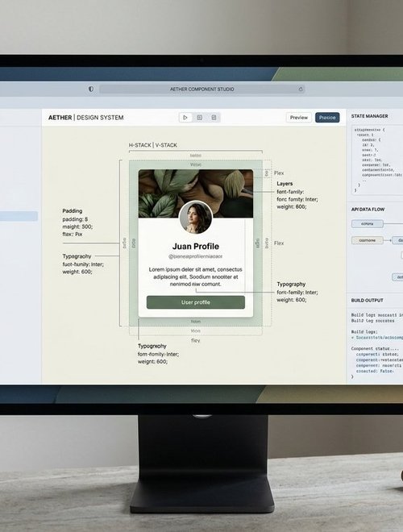Screen dimensions: 403x532
Task: Click the Padding annotation heading
Action: pyautogui.click(x=73, y=210)
